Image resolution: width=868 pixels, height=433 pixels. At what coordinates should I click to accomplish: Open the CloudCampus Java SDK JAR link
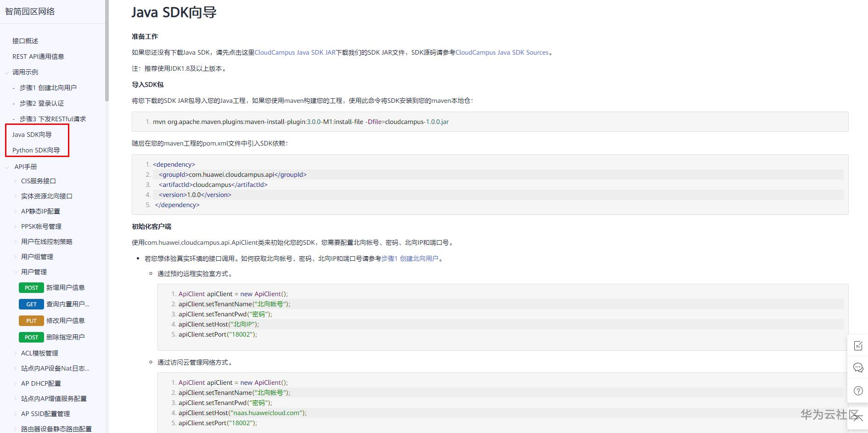coord(295,52)
